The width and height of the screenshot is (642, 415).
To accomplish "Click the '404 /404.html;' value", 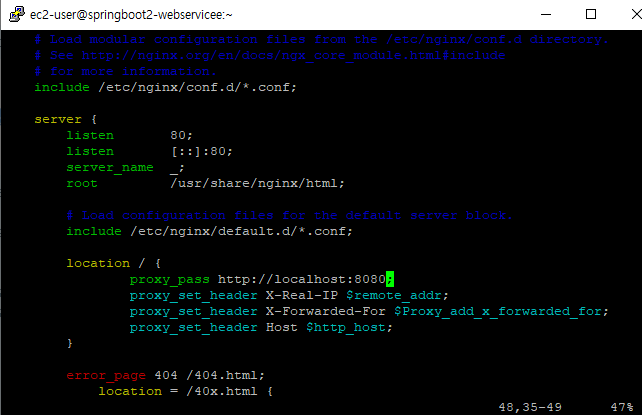I will pyautogui.click(x=210, y=375).
